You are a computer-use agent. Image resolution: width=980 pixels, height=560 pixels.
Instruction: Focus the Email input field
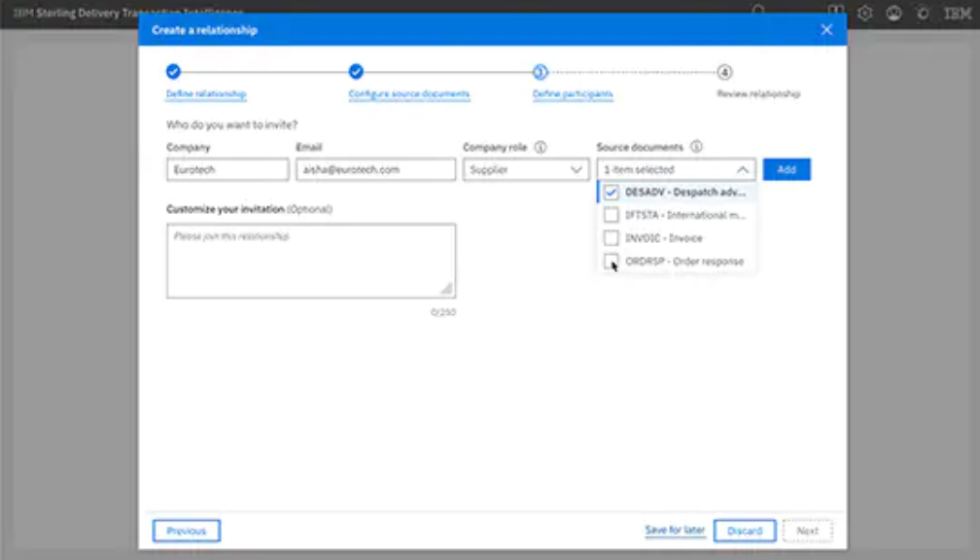click(375, 169)
